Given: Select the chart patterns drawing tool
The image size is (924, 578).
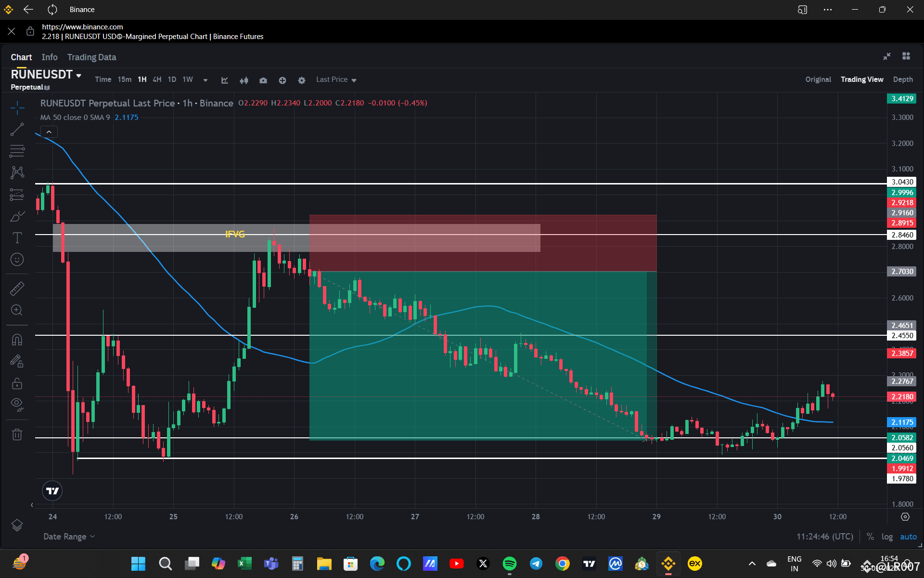Looking at the screenshot, I should (17, 172).
